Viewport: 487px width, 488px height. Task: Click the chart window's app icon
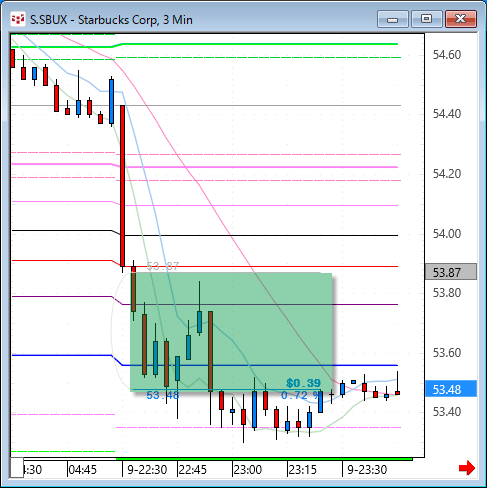pos(18,19)
